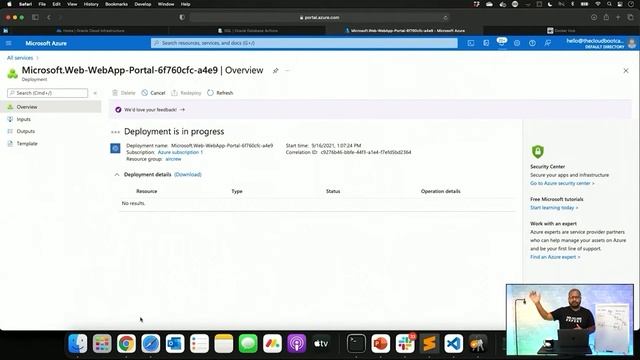Screen dimensions: 640x360
Task: Pin the deployment overview to dashboard
Action: click(276, 71)
